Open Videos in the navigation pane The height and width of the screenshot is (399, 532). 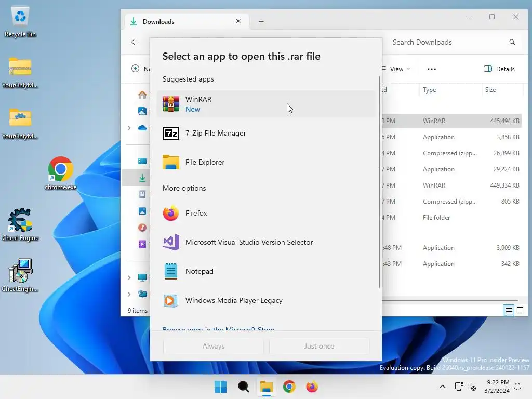pyautogui.click(x=142, y=244)
